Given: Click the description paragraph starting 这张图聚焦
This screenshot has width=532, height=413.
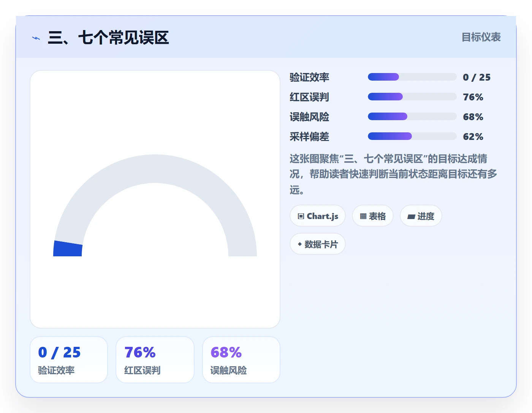Looking at the screenshot, I should (393, 174).
